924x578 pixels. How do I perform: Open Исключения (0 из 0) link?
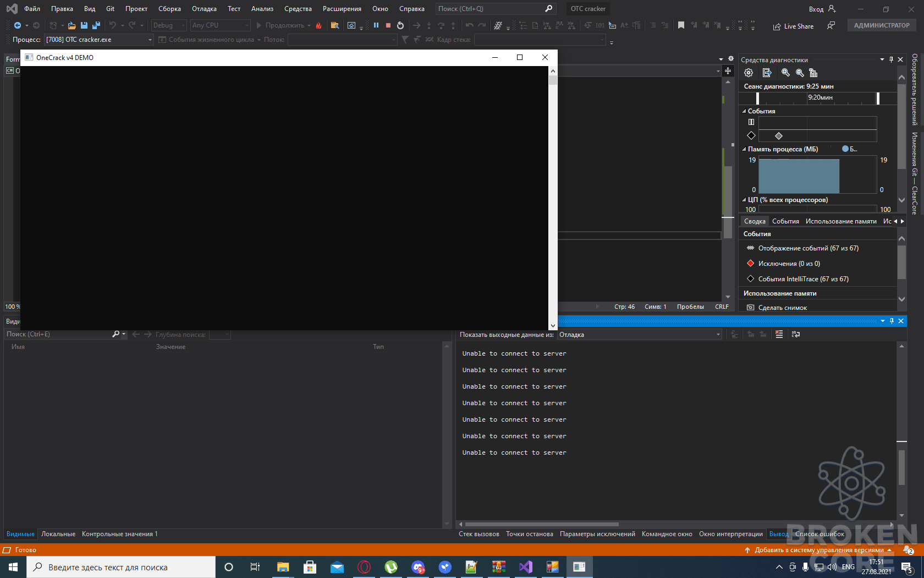pyautogui.click(x=789, y=264)
